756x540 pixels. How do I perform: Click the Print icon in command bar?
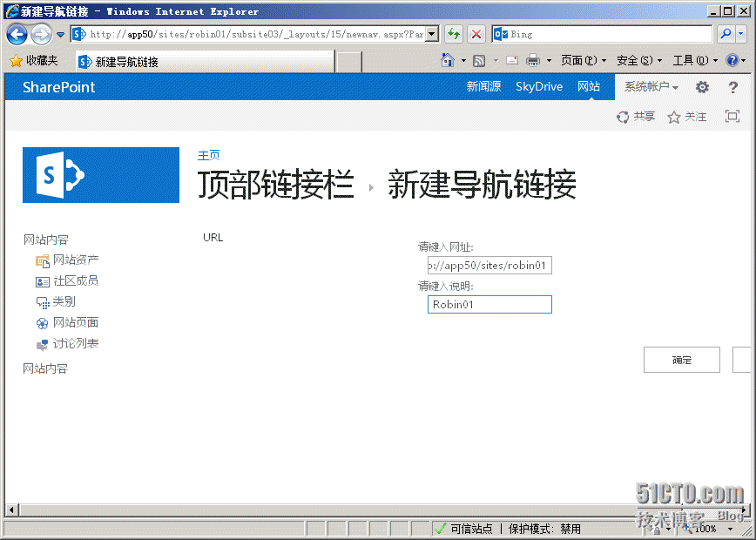(x=533, y=60)
